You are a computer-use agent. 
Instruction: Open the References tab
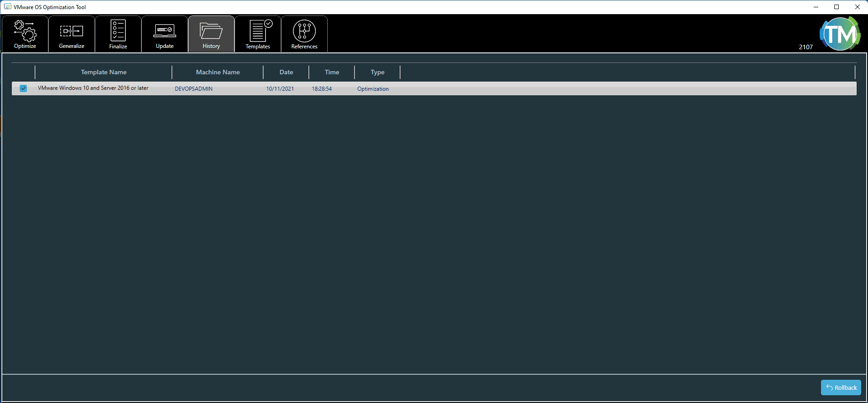click(x=304, y=34)
